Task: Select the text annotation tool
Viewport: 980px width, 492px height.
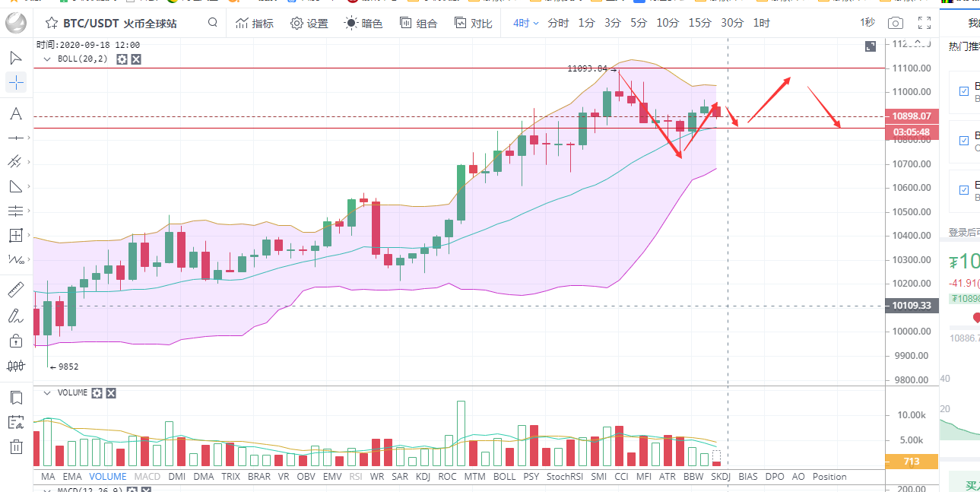Action: pos(15,114)
